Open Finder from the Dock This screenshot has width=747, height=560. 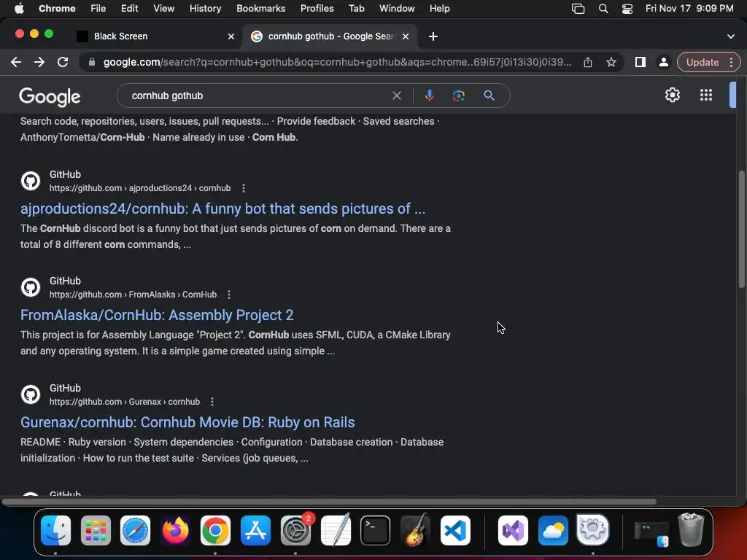tap(55, 530)
